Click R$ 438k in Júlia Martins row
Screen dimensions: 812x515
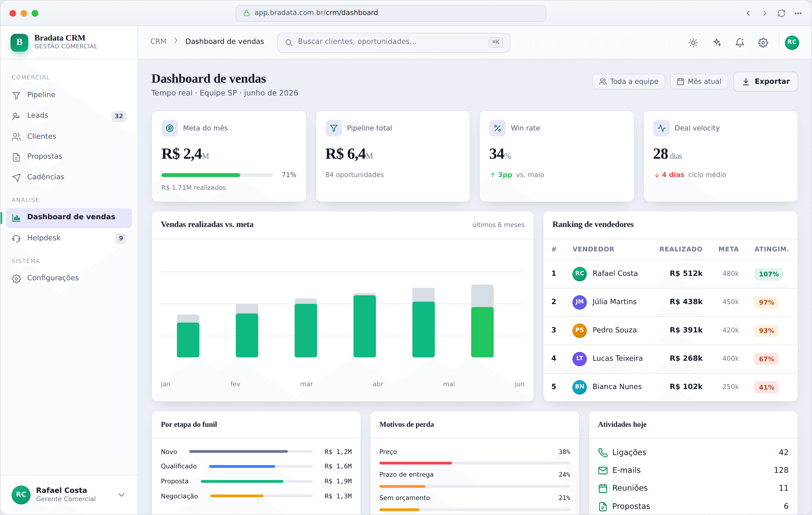pos(686,302)
